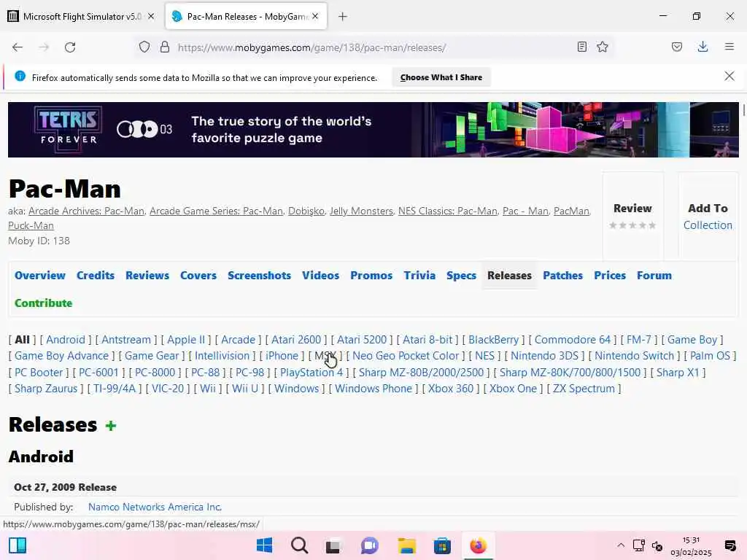Image resolution: width=747 pixels, height=560 pixels.
Task: Show hidden system tray icons
Action: (x=620, y=545)
